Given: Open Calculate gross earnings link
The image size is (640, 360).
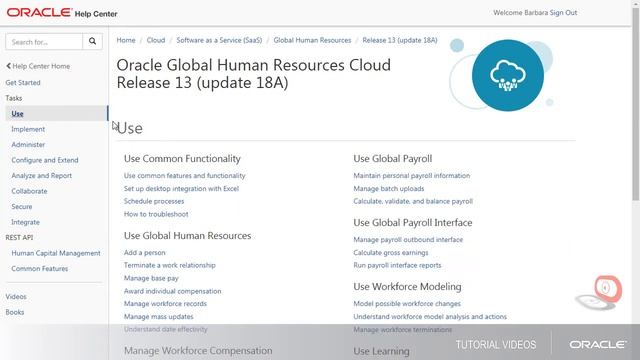Looking at the screenshot, I should point(391,253).
